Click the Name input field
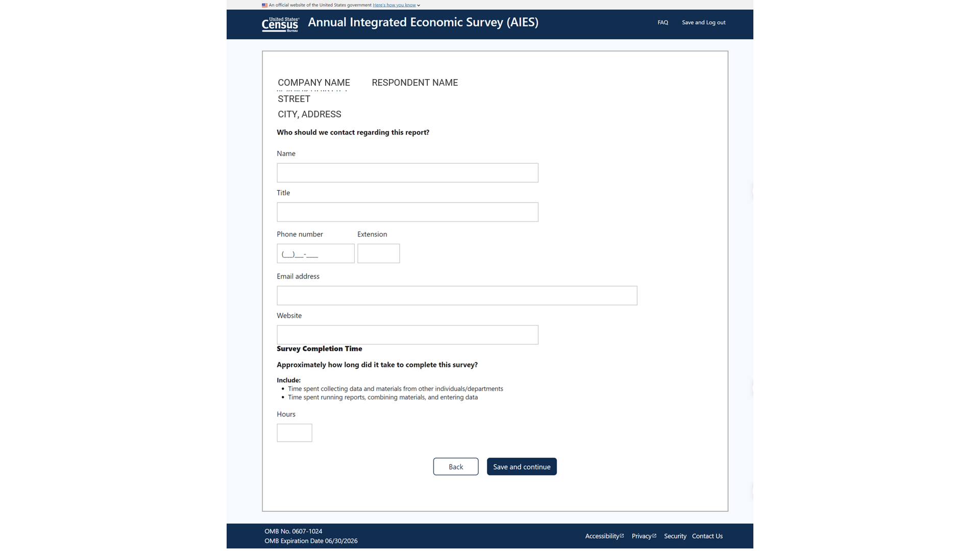Viewport: 980px width, 551px height. (x=407, y=173)
